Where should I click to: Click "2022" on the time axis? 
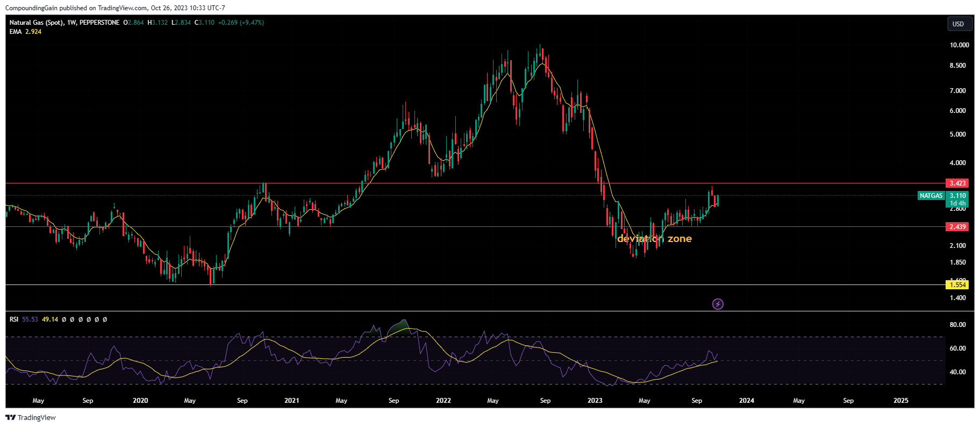click(x=443, y=401)
